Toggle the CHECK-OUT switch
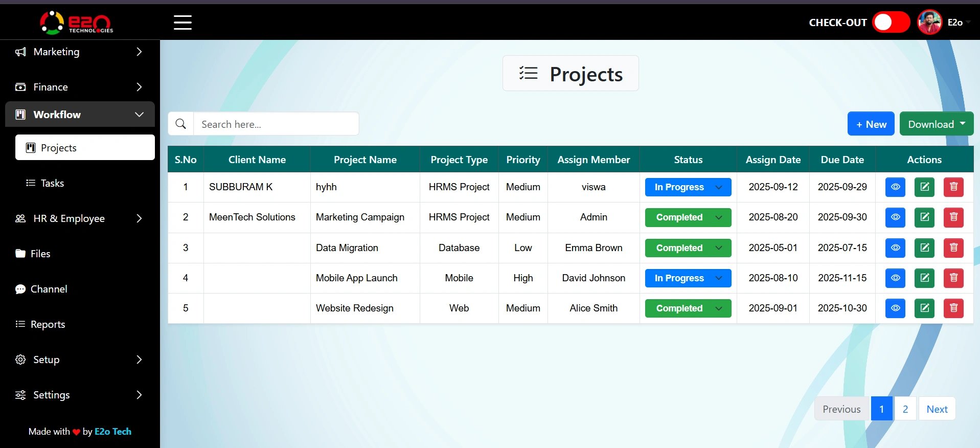 (x=891, y=23)
